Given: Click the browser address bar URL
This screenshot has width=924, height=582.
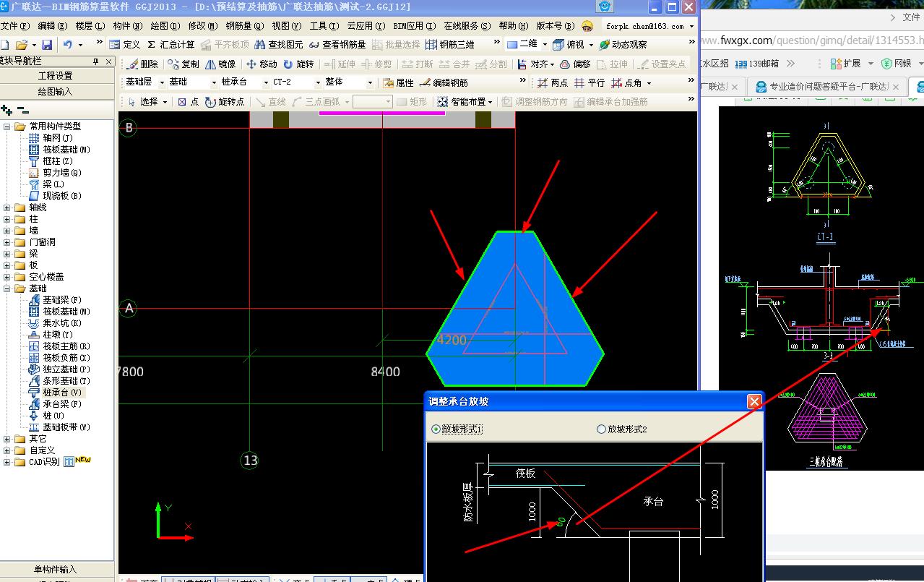Looking at the screenshot, I should pyautogui.click(x=811, y=40).
